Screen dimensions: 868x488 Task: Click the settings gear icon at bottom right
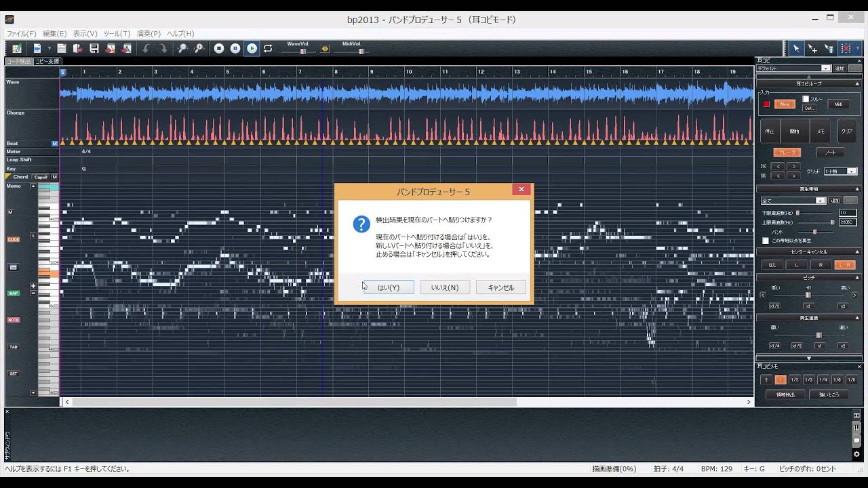click(x=856, y=454)
